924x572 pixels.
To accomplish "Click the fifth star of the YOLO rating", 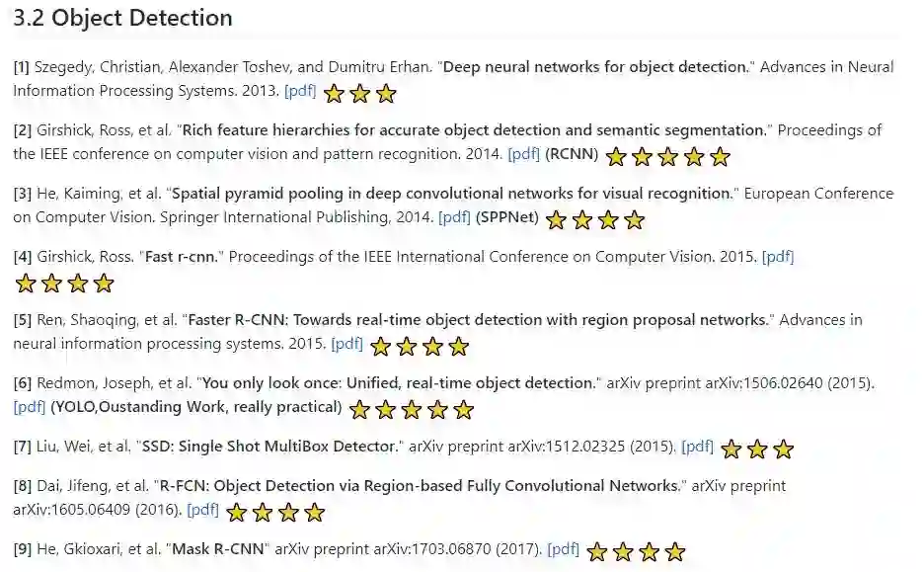I will pos(464,410).
